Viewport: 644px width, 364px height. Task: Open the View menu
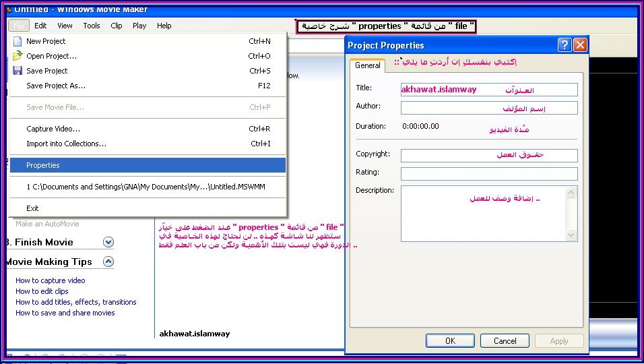(65, 26)
